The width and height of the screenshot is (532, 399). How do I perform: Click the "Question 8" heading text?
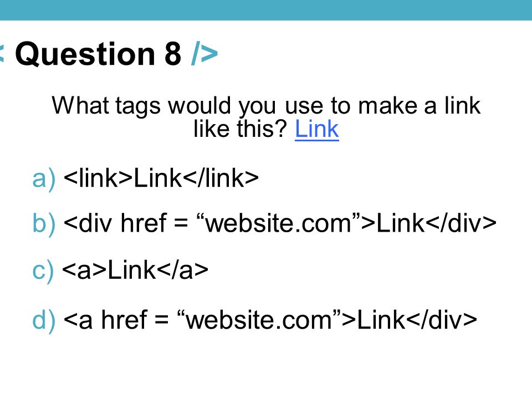point(98,54)
